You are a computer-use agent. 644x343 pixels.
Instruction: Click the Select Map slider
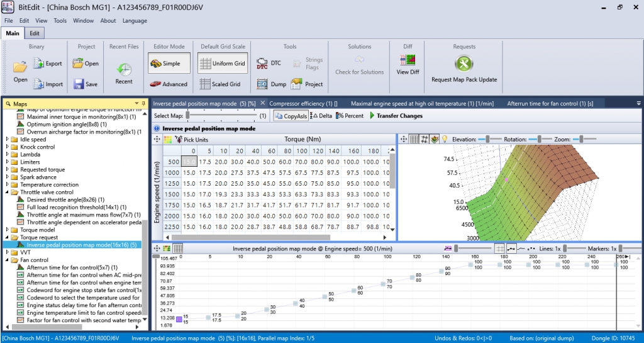tap(222, 116)
